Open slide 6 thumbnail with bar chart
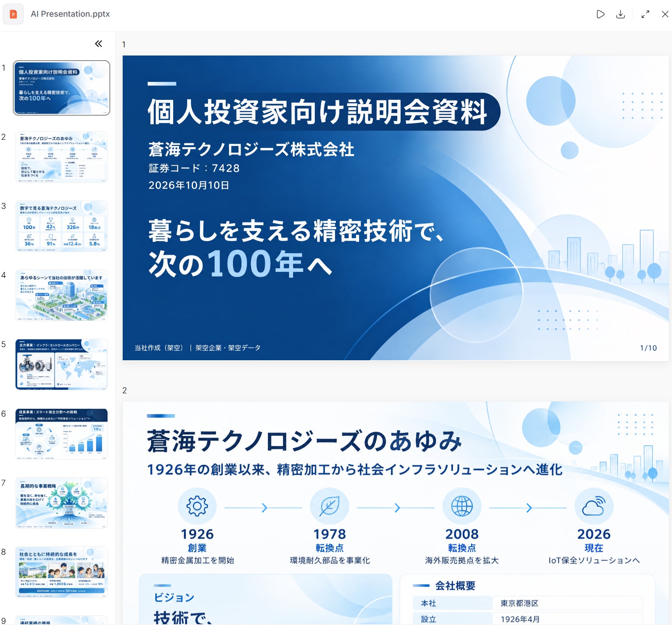The height and width of the screenshot is (627, 672). [x=61, y=434]
